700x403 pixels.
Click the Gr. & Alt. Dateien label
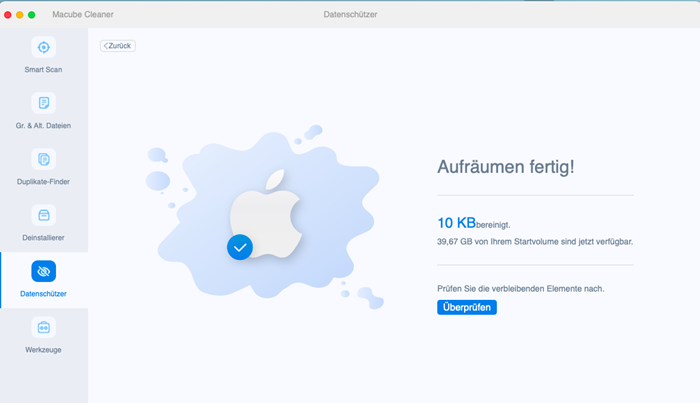tap(43, 126)
